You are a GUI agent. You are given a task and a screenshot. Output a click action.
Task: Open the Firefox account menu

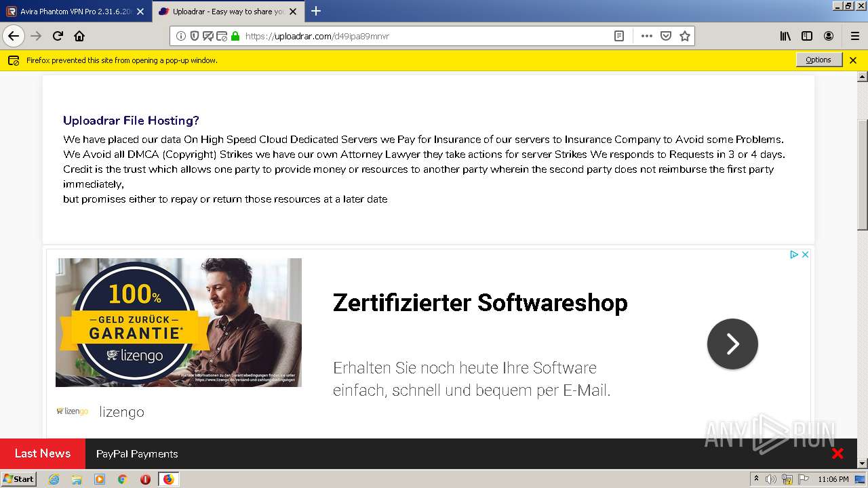[x=829, y=36]
